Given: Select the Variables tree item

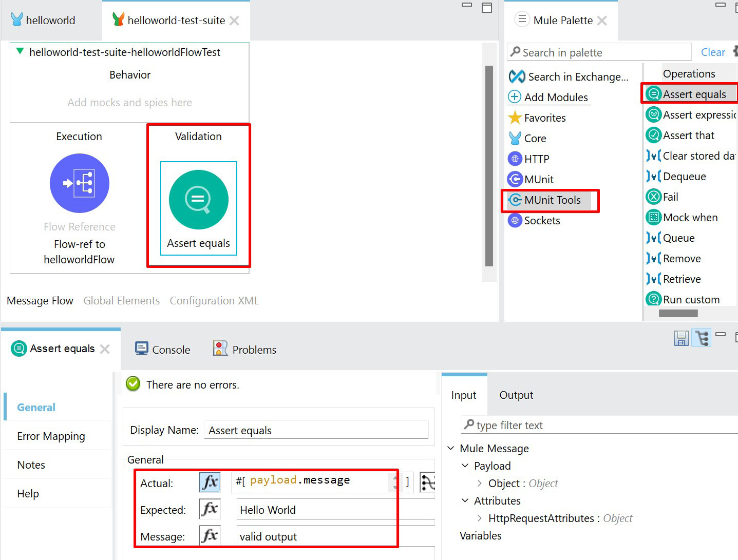Looking at the screenshot, I should tap(481, 536).
